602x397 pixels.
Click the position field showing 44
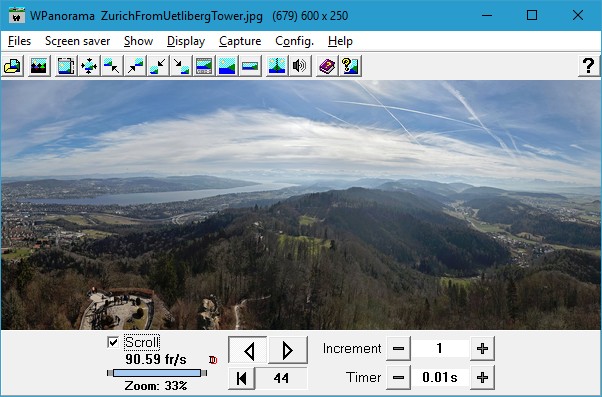[x=281, y=378]
